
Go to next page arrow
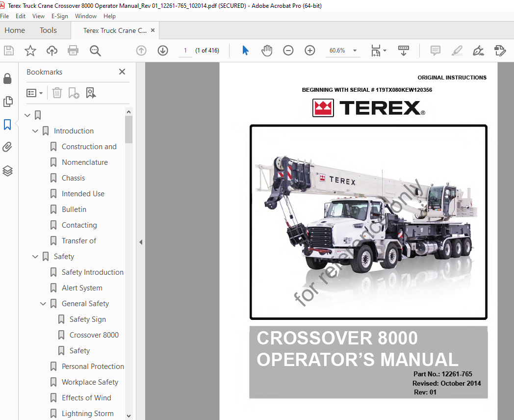tap(163, 51)
